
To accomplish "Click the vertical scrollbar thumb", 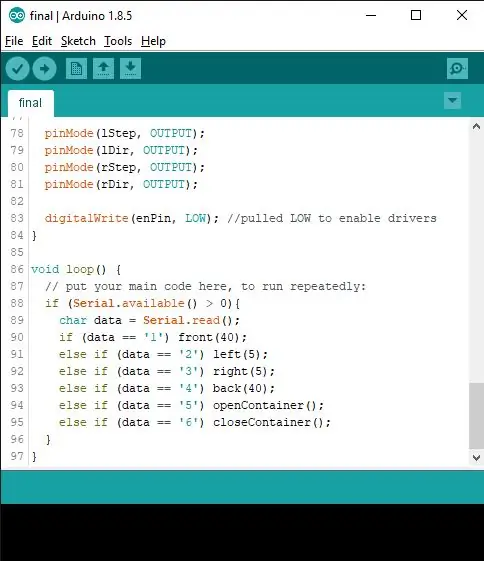I will (476, 415).
